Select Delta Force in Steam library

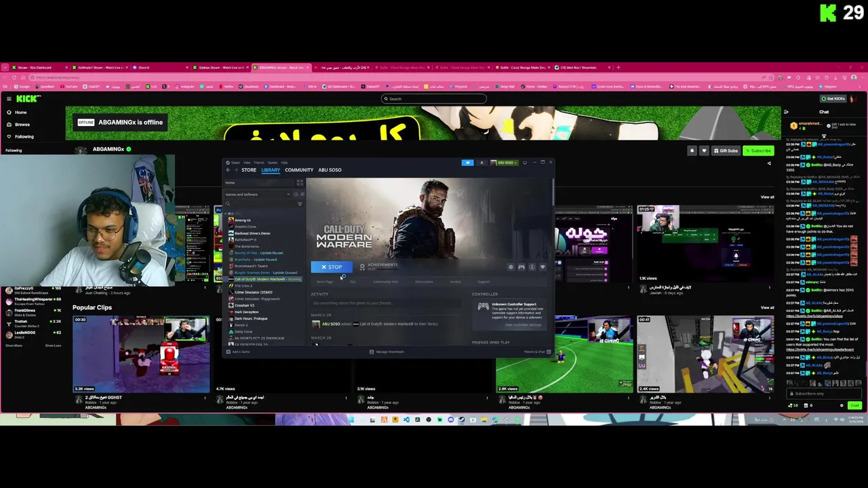243,331
